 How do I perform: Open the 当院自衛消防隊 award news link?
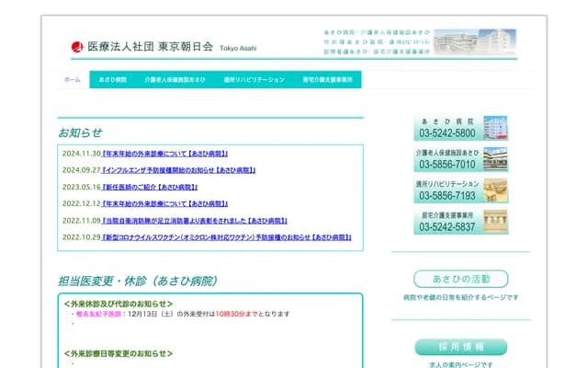(x=195, y=220)
